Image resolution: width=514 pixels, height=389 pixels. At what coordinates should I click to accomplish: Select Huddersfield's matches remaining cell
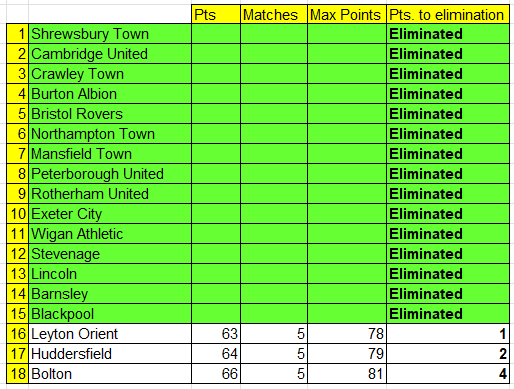click(274, 354)
